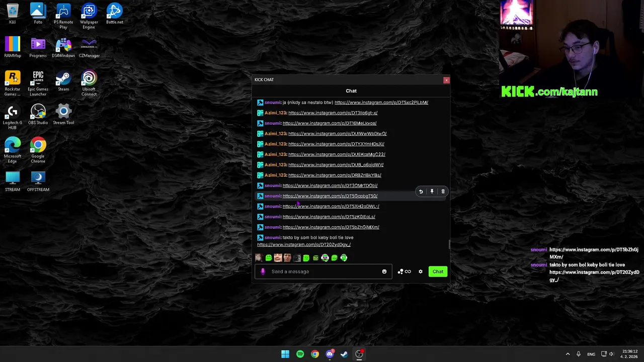Delete the hovered chat message with trash icon
644x362 pixels.
coord(443,192)
